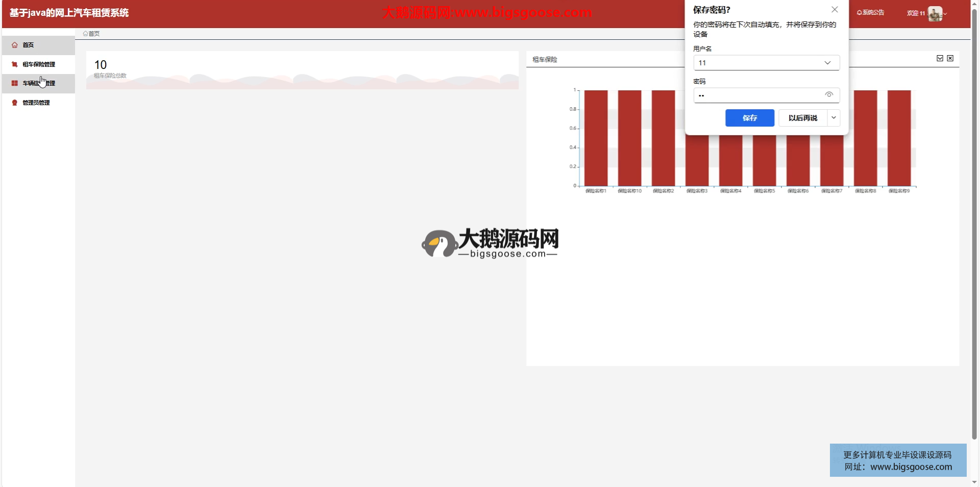Open the arrow menu beside 以后再说
980x487 pixels.
(834, 118)
